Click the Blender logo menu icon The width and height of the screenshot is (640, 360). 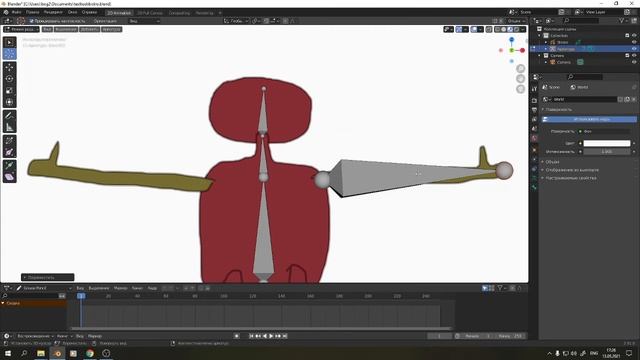click(x=6, y=12)
